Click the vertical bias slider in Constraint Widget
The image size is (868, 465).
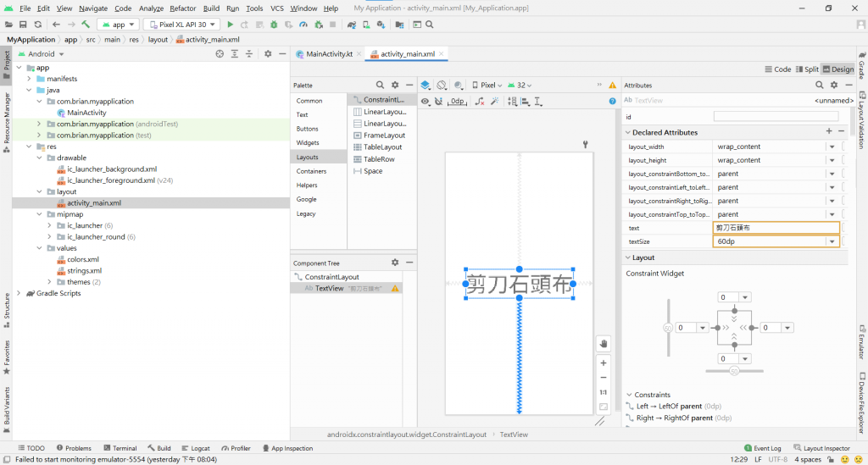668,328
